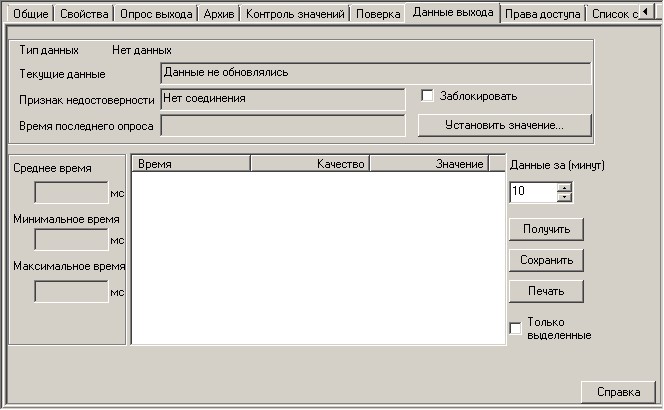Open the Контроль значений tab
Screen dimensions: 664x410
[295, 14]
